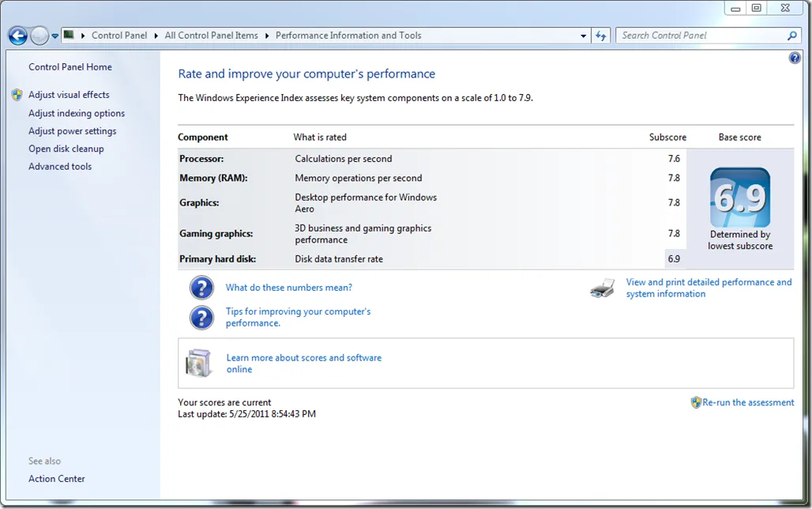Click the software box icon beside Learn more online
Viewport: 812px width, 509px height.
199,363
